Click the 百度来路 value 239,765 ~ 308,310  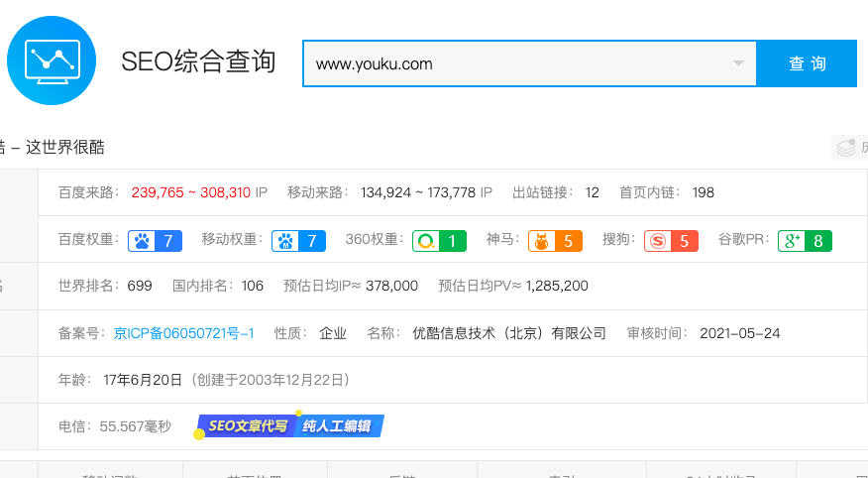[191, 192]
